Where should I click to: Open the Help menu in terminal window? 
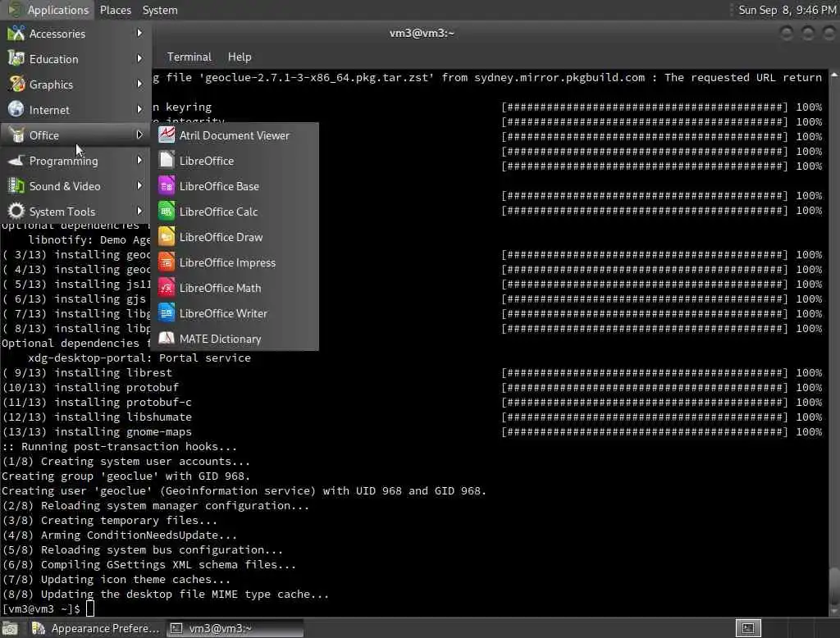point(239,57)
